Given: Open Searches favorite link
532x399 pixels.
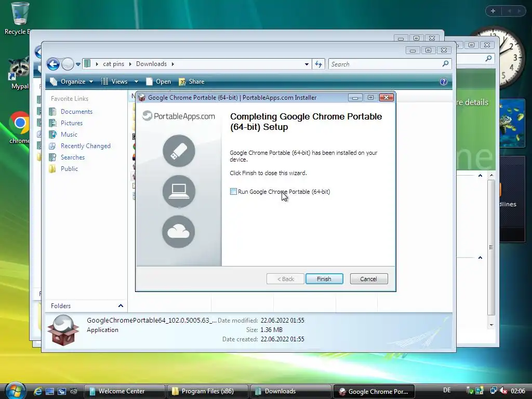Looking at the screenshot, I should coord(73,157).
